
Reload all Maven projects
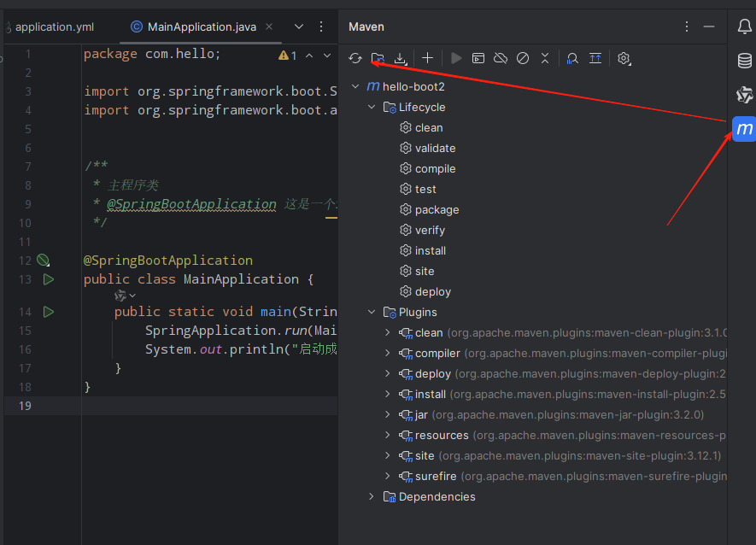tap(355, 58)
